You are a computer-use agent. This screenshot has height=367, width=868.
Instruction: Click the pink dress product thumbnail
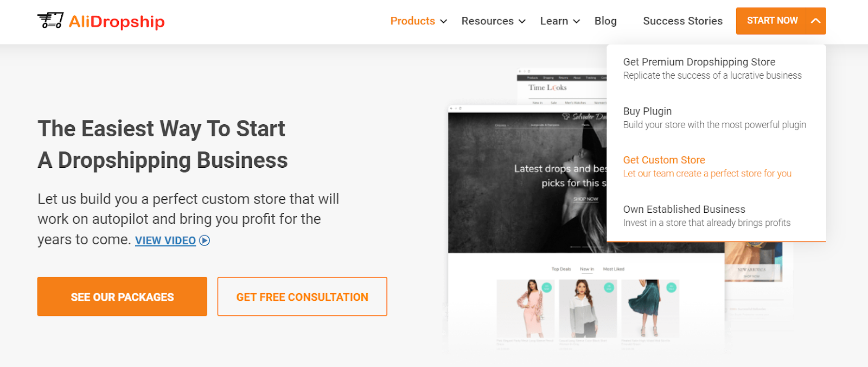[526, 308]
